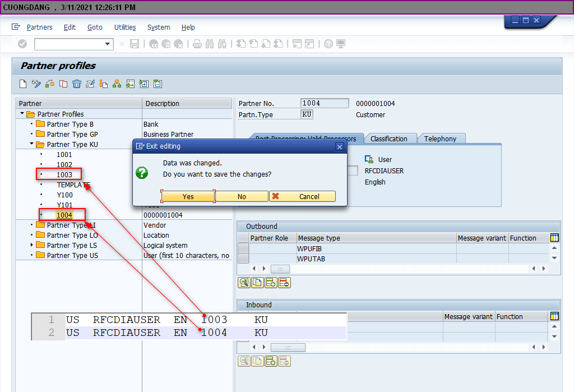574x392 pixels.
Task: Select the WPUTAB outbound row selector
Action: coord(243,259)
